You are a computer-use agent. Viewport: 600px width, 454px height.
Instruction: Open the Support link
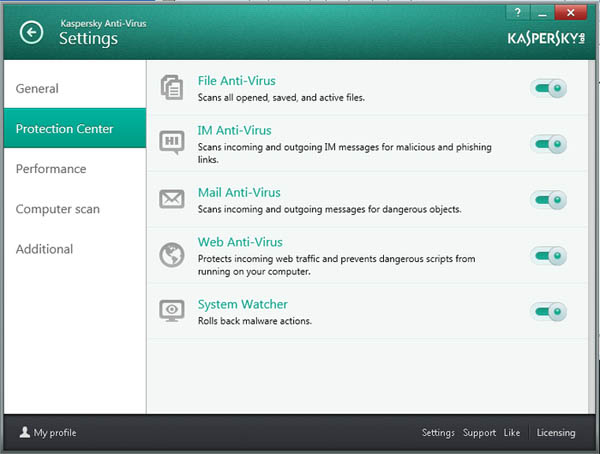tap(479, 433)
